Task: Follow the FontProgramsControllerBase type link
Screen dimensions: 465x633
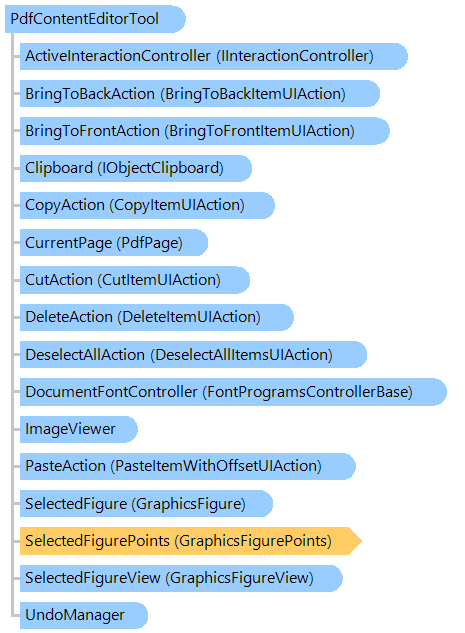Action: (x=307, y=392)
